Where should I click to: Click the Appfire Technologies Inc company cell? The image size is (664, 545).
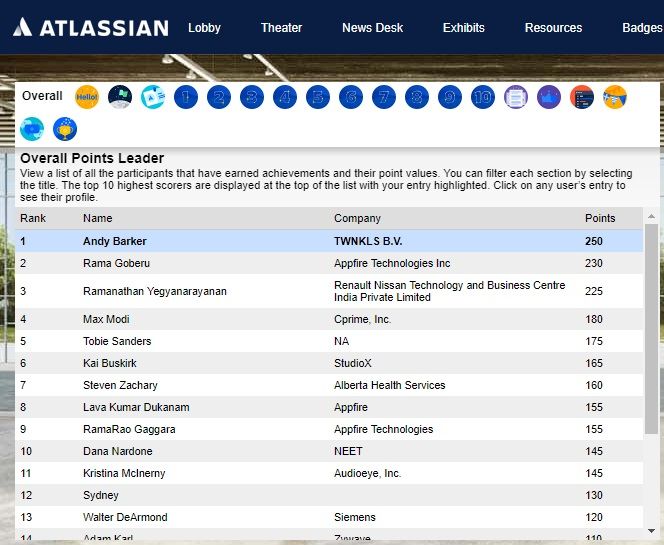[392, 263]
